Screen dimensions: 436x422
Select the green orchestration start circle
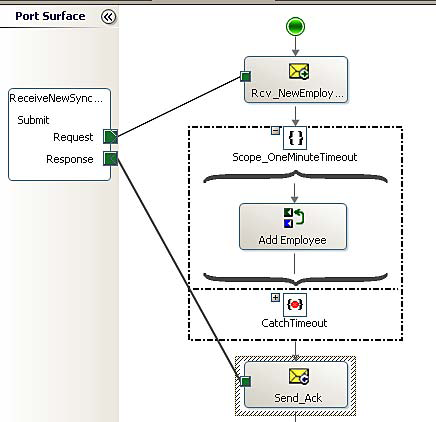[295, 27]
